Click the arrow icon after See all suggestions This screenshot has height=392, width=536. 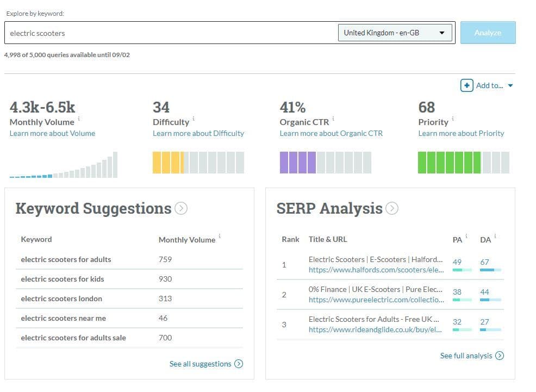click(239, 364)
